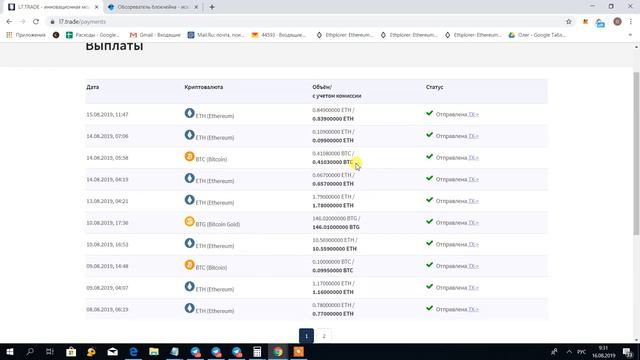Click the Bitcoin Gold icon in the BTG row
Viewport: 640px width, 360px height.
point(189,221)
